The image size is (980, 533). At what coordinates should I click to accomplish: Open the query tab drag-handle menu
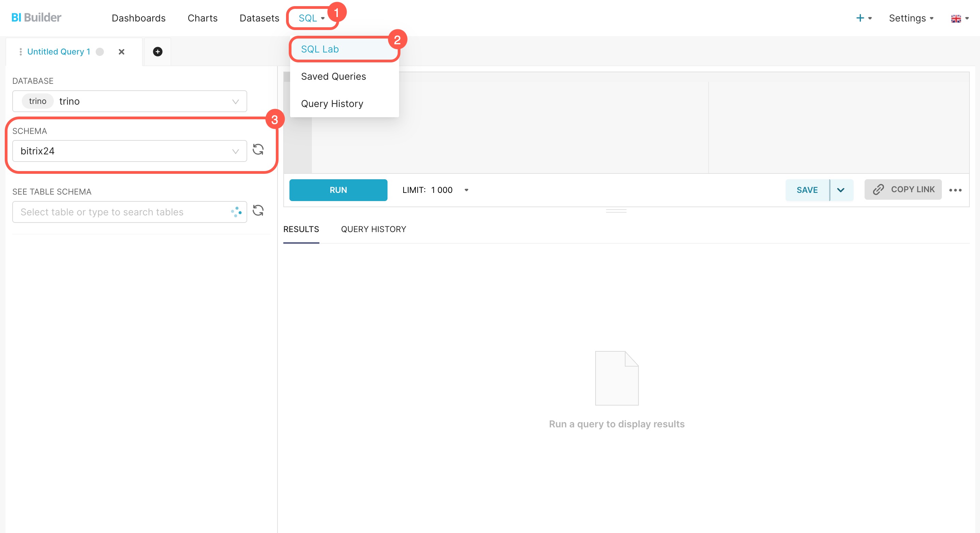[20, 51]
